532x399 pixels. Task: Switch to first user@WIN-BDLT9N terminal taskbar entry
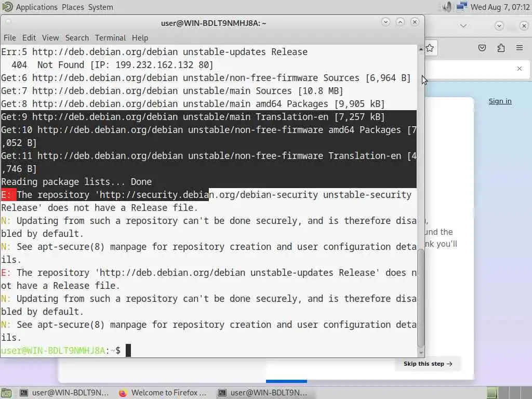(64, 393)
